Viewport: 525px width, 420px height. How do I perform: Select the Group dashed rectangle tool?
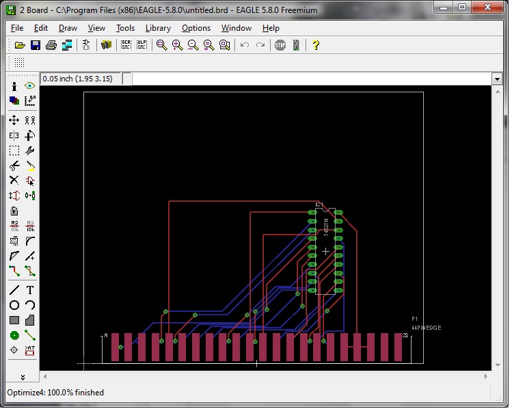14,150
